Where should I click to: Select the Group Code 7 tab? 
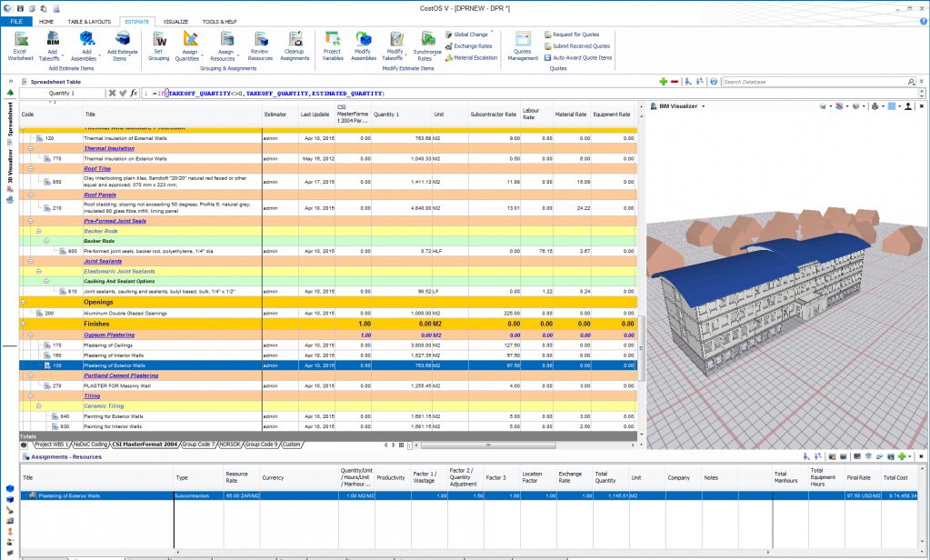click(198, 445)
